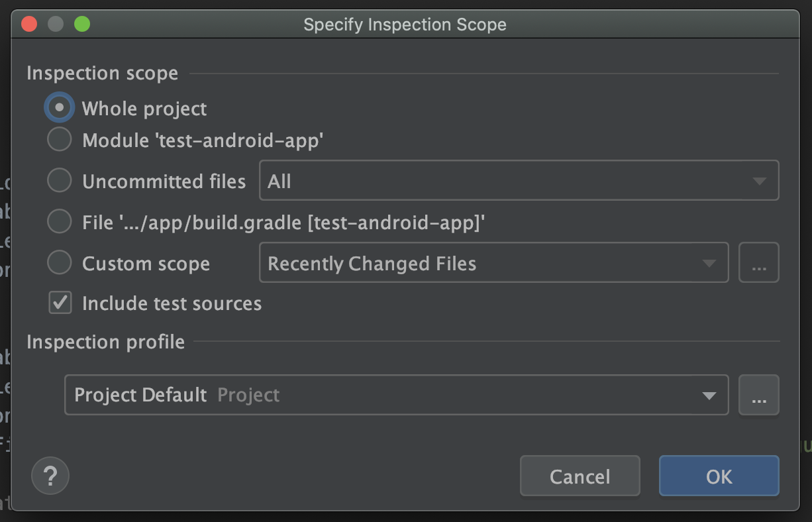Choose the Uncommitted files radio button
This screenshot has height=522, width=812.
[60, 181]
